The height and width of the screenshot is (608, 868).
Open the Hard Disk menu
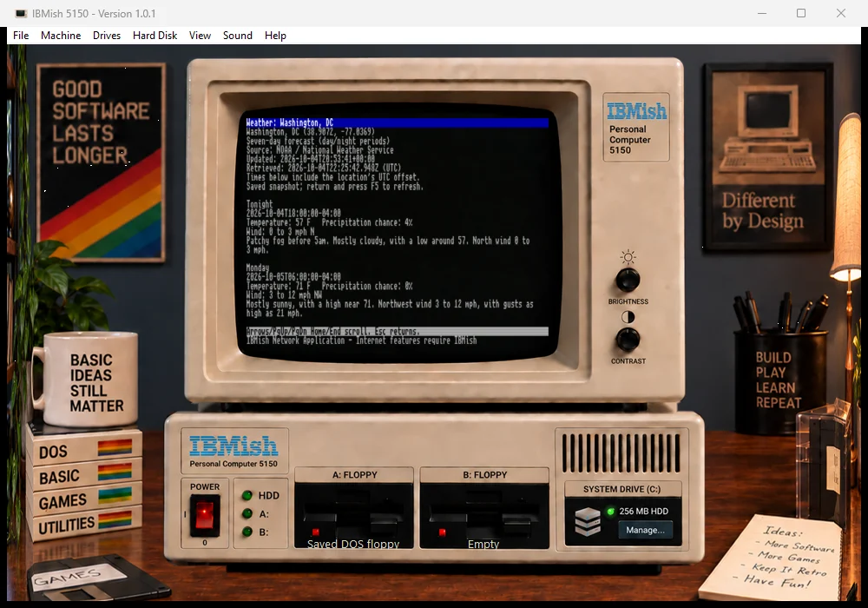click(x=155, y=36)
